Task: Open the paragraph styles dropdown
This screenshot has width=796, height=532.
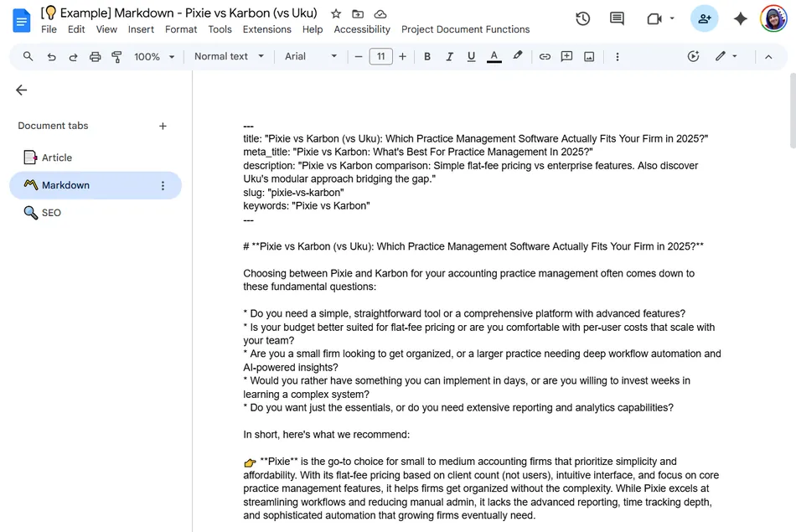Action: [227, 56]
